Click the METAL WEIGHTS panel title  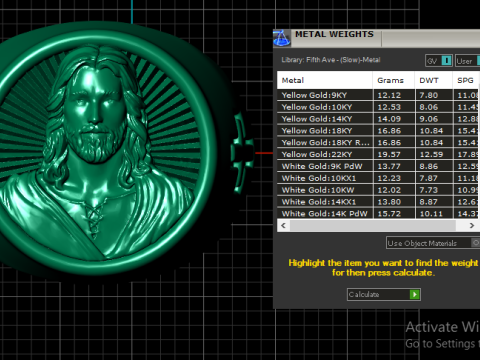334,34
